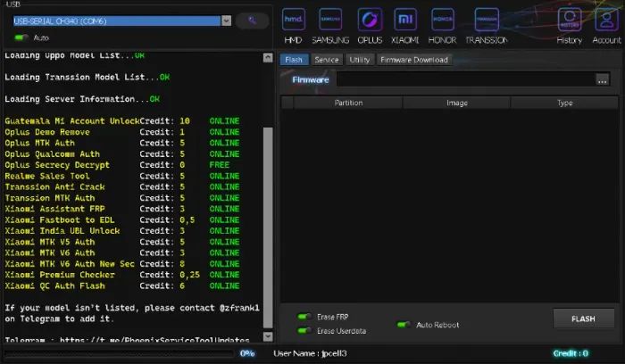
Task: Click the Oplus Qualcomm Auth log line
Action: [x=122, y=153]
